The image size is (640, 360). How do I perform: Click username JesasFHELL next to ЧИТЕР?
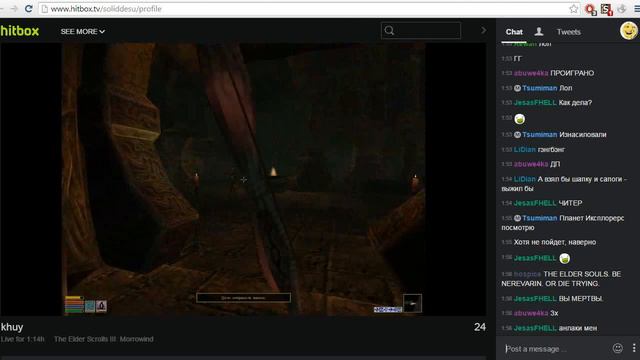535,203
